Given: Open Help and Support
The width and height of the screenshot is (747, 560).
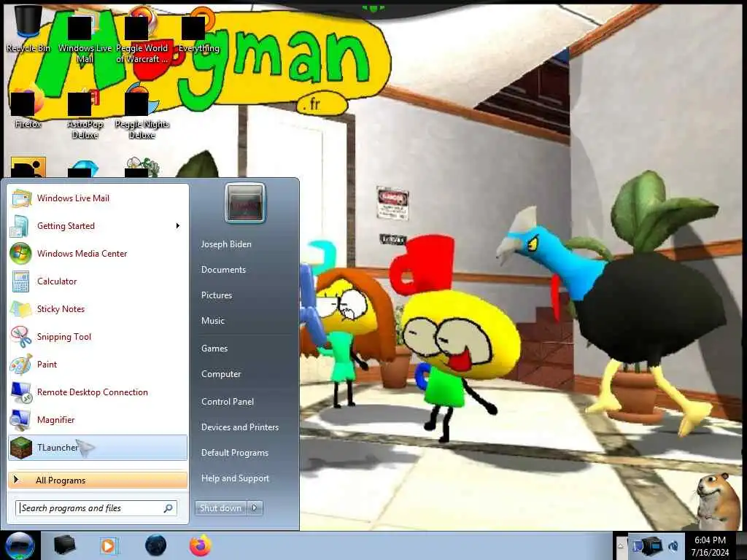Looking at the screenshot, I should [236, 478].
